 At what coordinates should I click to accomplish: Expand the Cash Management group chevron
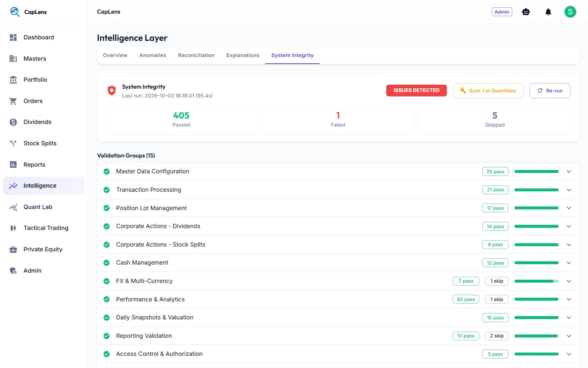569,263
